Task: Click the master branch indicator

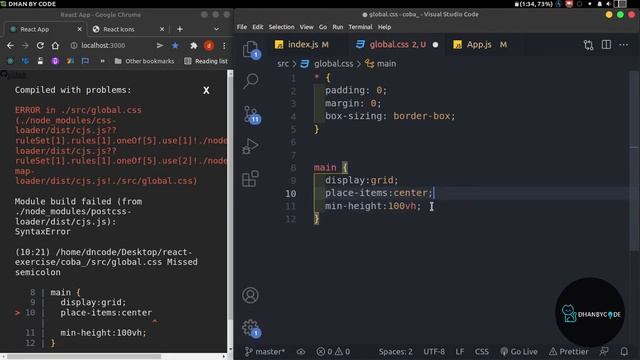Action: 265,351
